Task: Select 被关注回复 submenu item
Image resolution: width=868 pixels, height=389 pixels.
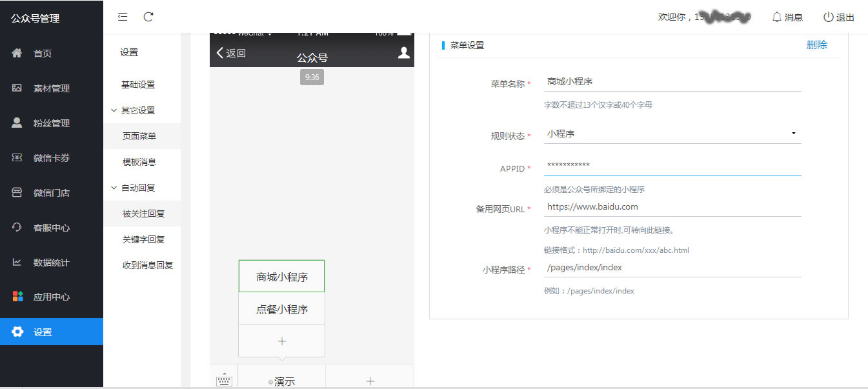Action: click(x=142, y=214)
